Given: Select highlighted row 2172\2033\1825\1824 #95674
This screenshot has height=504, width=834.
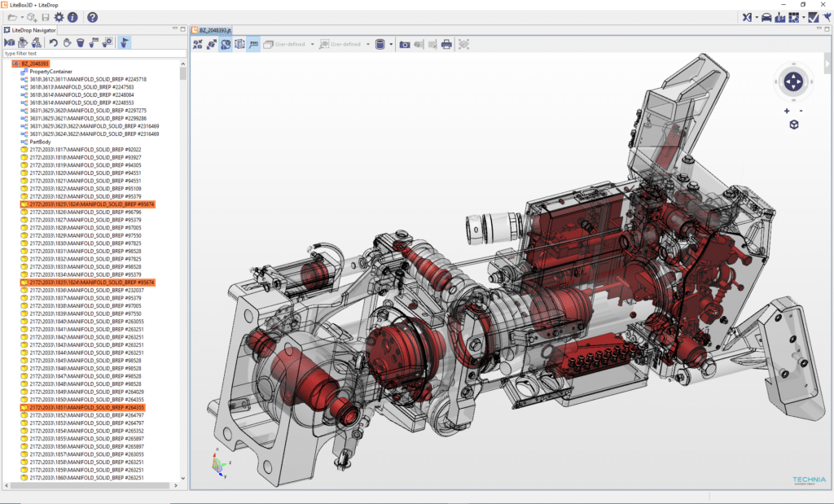Looking at the screenshot, I should tap(88, 204).
